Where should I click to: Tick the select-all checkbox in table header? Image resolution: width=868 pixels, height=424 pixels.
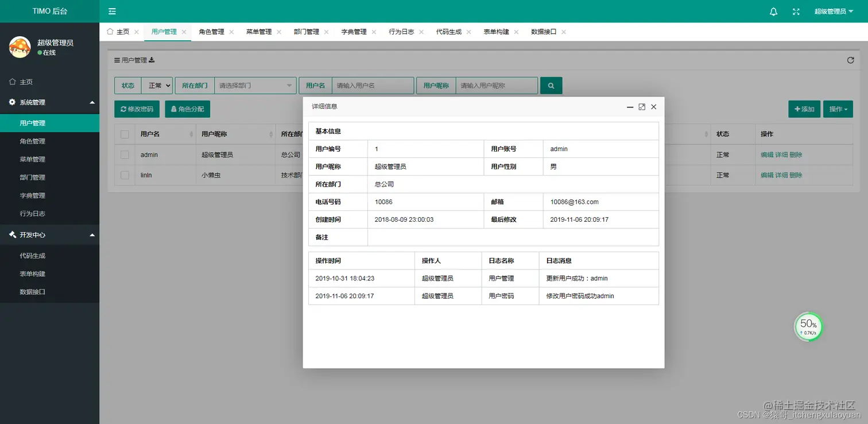[125, 134]
